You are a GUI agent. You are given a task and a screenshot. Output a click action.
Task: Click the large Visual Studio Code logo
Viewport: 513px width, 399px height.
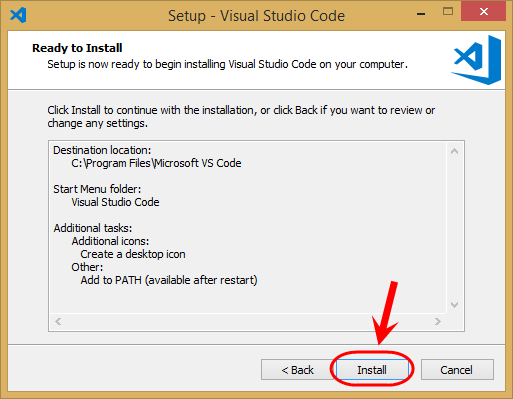pyautogui.click(x=476, y=60)
